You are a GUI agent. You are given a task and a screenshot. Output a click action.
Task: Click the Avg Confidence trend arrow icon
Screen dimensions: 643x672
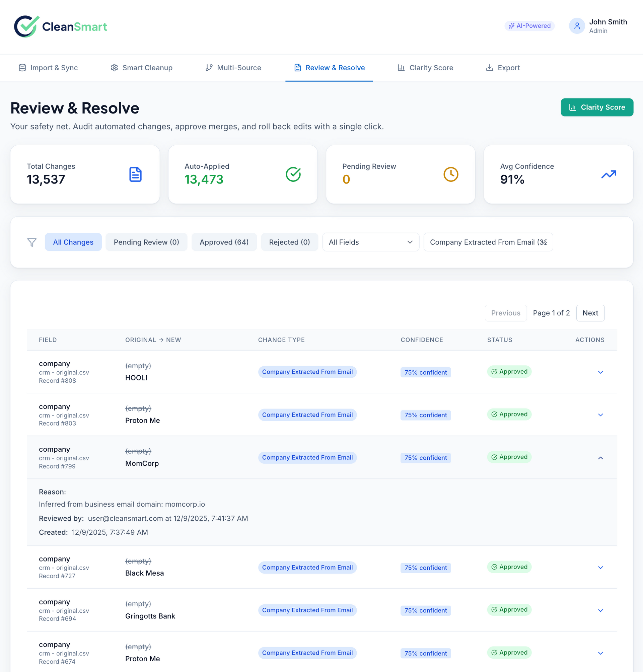(x=609, y=174)
